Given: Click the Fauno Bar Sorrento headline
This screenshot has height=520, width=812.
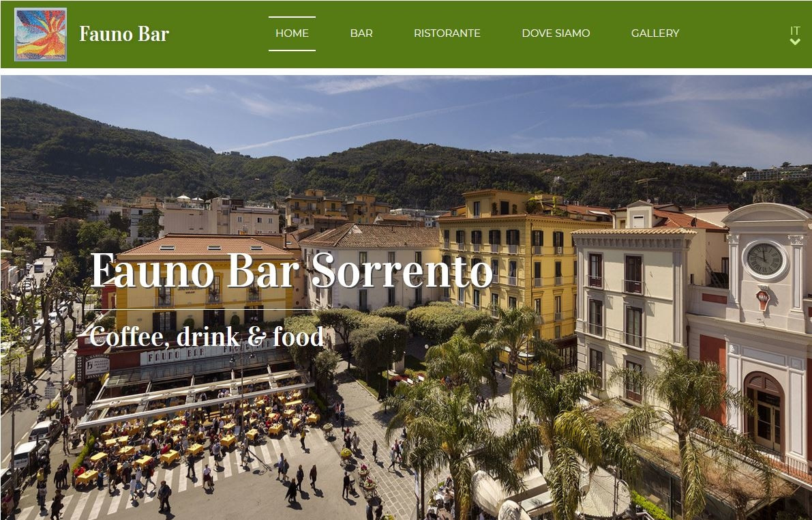Looking at the screenshot, I should (292, 270).
